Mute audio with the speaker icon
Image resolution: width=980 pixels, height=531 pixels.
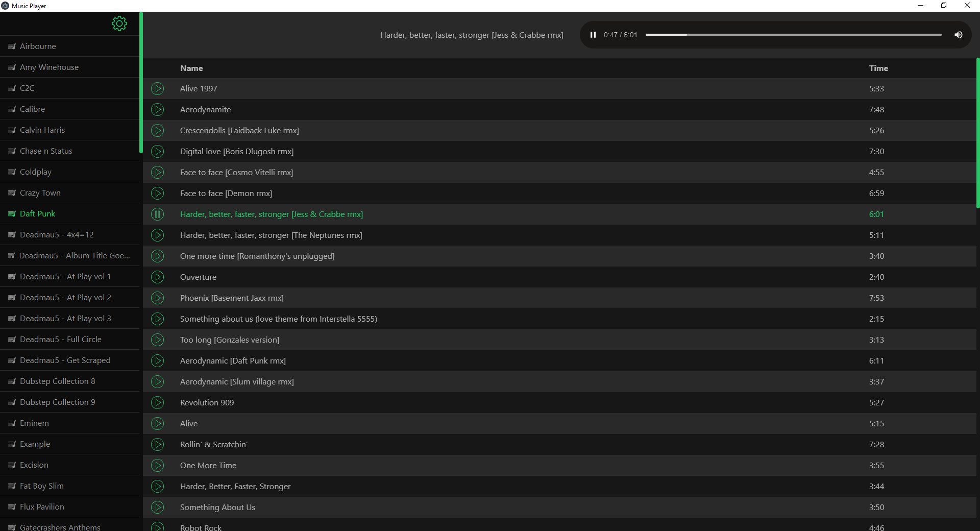959,35
